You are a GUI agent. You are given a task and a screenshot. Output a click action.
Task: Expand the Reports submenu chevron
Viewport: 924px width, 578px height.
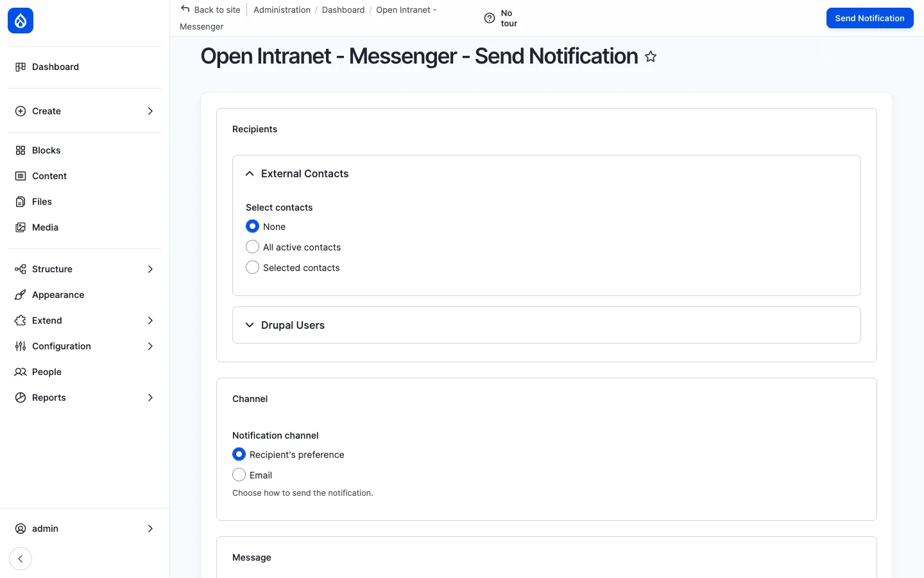[150, 398]
